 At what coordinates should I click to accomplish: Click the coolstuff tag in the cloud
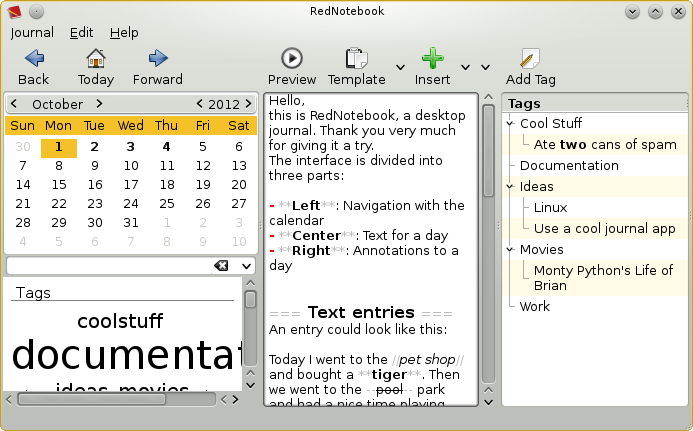120,321
